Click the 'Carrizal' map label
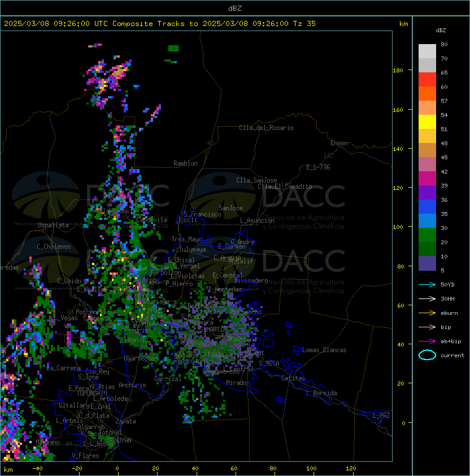Image resolution: width=470 pixels, height=476 pixels. click(x=167, y=379)
